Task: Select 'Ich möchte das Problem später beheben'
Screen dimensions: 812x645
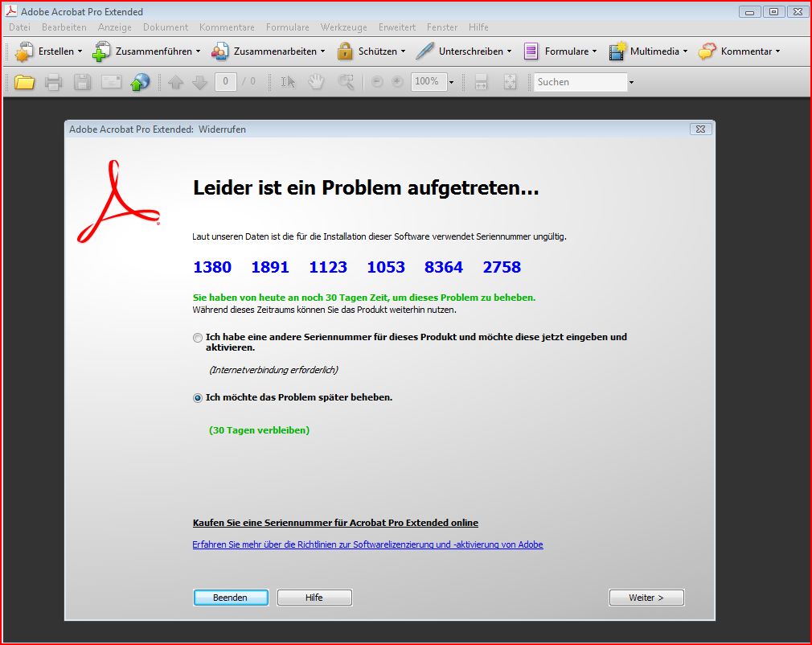Action: pyautogui.click(x=197, y=398)
